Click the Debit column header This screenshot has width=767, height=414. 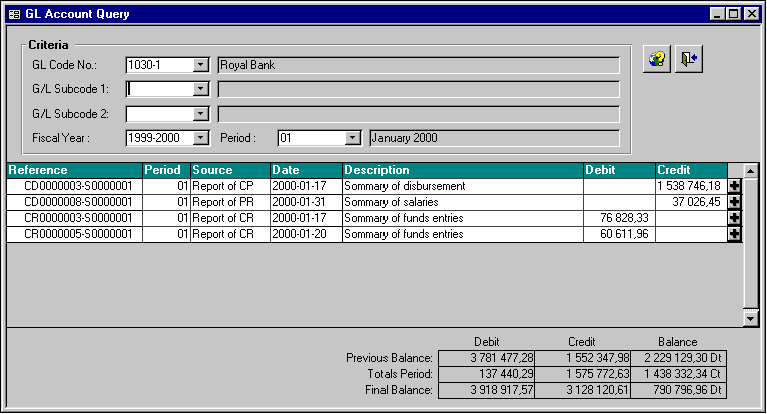pyautogui.click(x=618, y=170)
